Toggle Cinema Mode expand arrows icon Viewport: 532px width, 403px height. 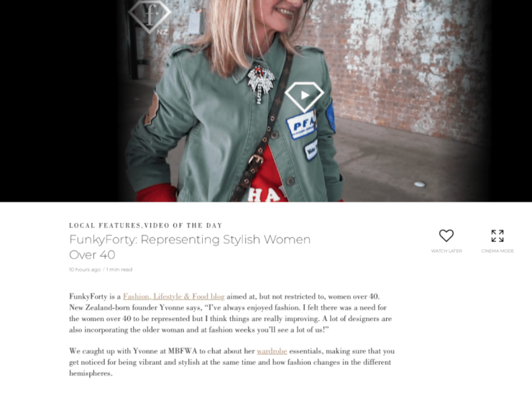(497, 235)
